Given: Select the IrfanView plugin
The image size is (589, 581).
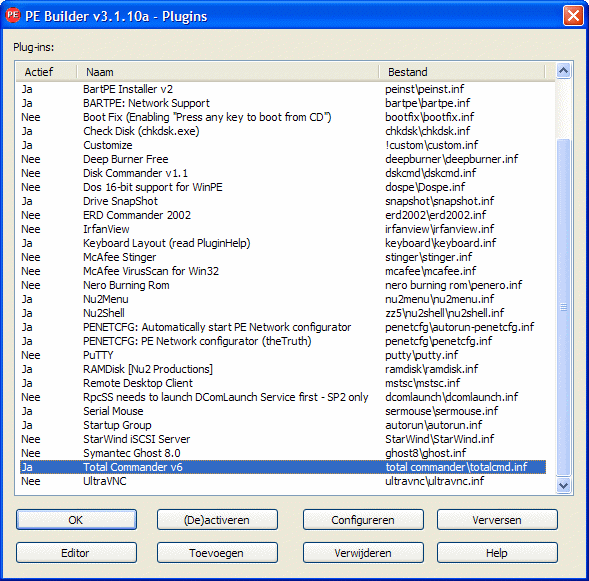Looking at the screenshot, I should [283, 229].
